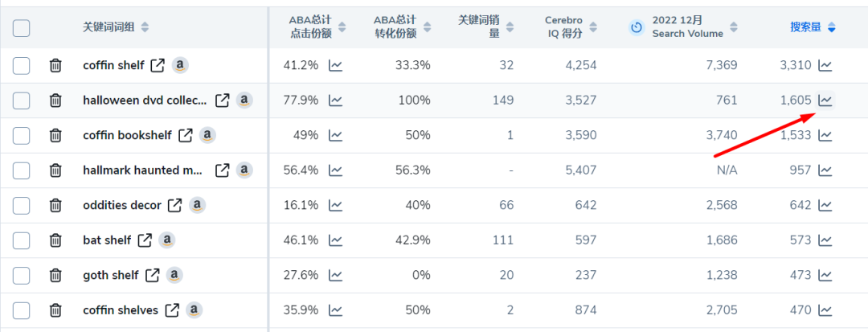868x332 pixels.
Task: Open coffin bookshelf in external link
Action: pyautogui.click(x=186, y=135)
